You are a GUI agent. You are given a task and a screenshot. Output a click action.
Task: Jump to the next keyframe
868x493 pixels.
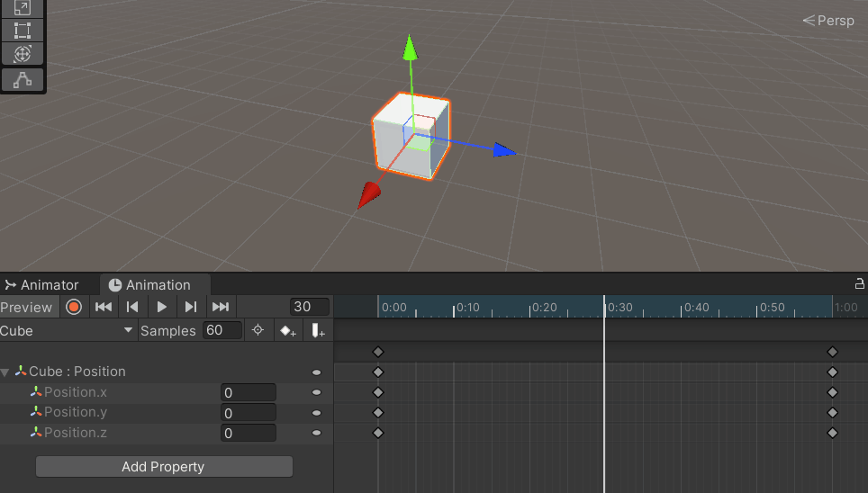point(190,307)
